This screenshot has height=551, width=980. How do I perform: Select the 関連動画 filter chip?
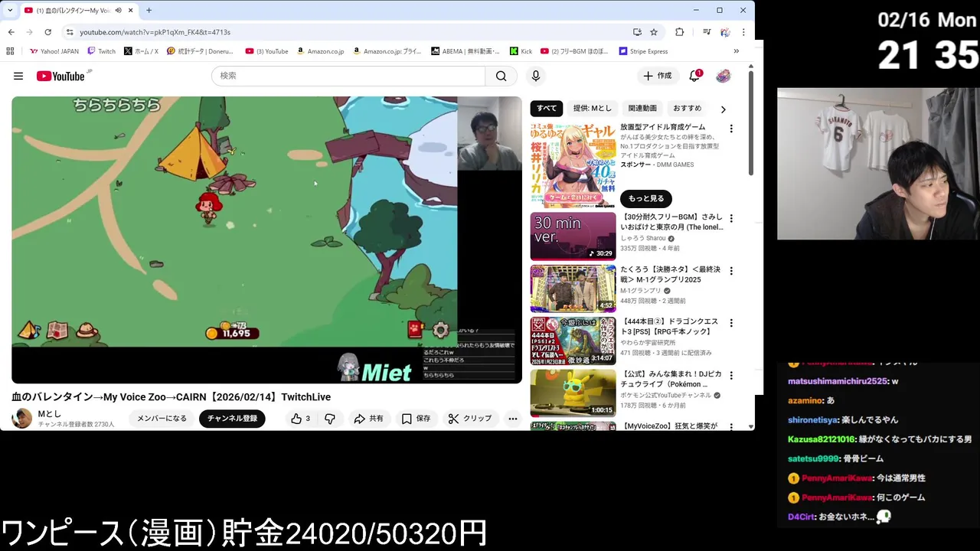642,109
